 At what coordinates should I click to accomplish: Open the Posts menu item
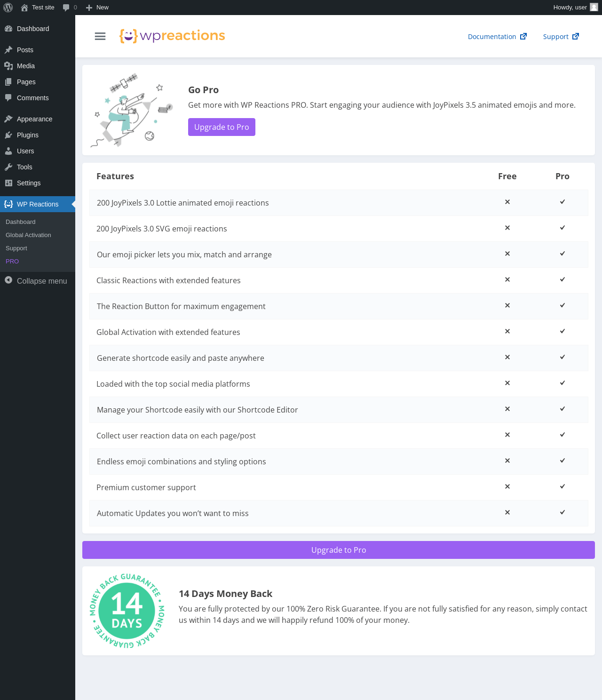coord(38,50)
